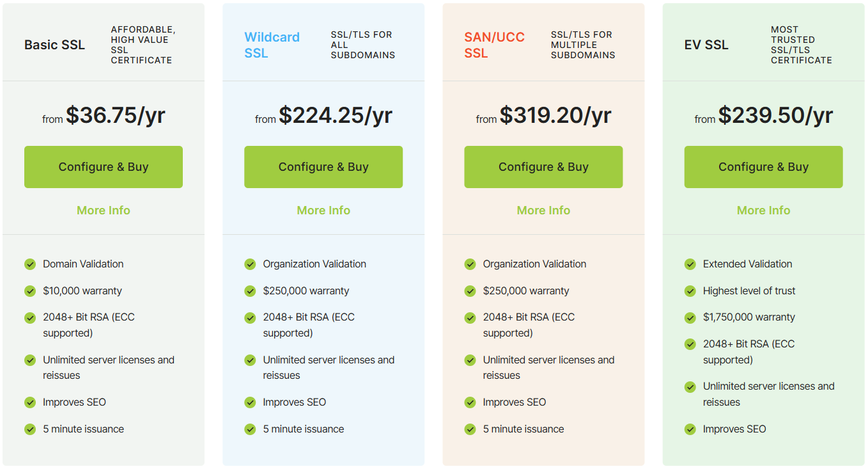Image resolution: width=868 pixels, height=469 pixels.
Task: Click checkmark beside EV SSL Improves SEO
Action: coord(690,429)
